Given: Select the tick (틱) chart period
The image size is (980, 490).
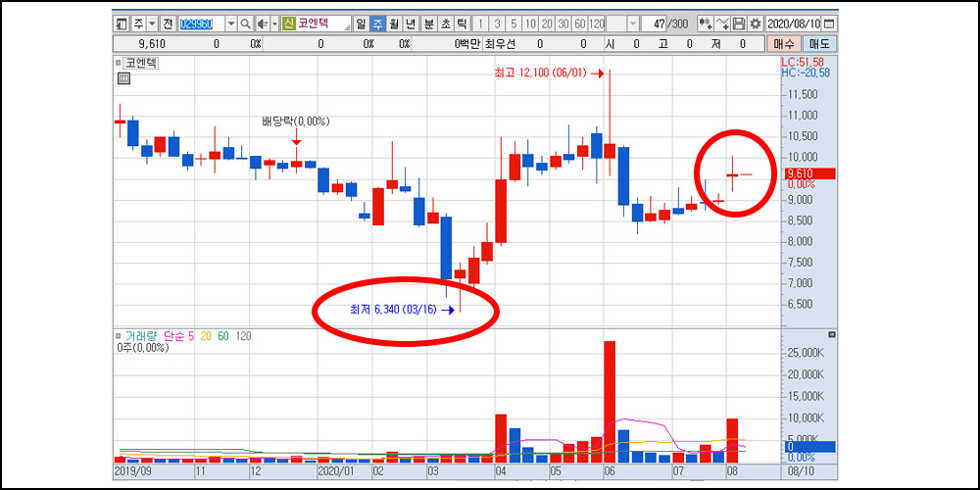Looking at the screenshot, I should 462,24.
